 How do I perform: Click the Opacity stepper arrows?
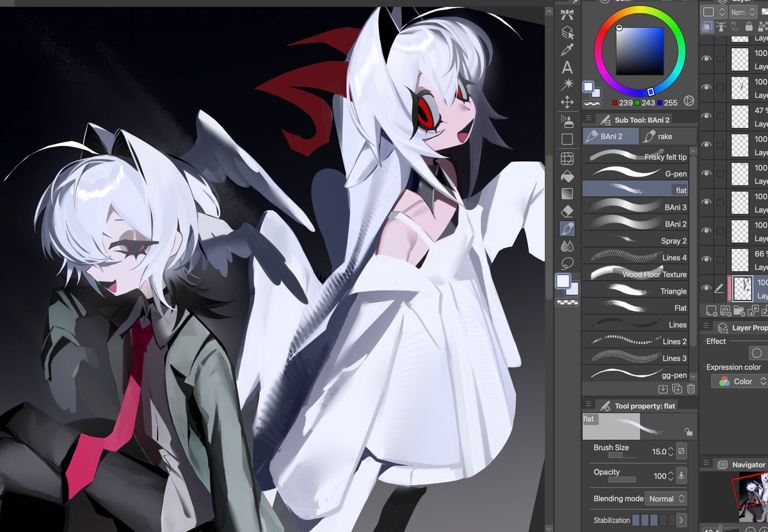click(670, 476)
